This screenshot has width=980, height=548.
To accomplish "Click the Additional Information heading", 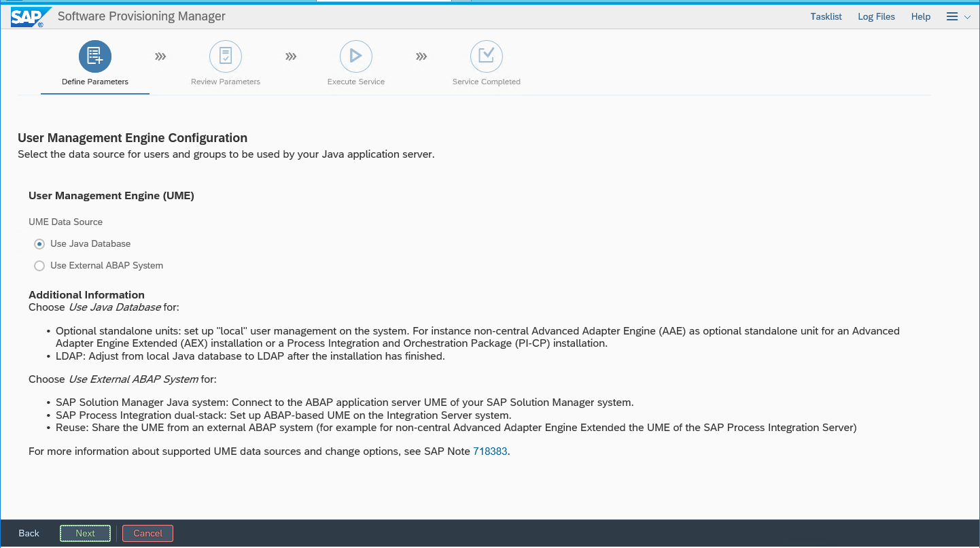I will coord(86,294).
